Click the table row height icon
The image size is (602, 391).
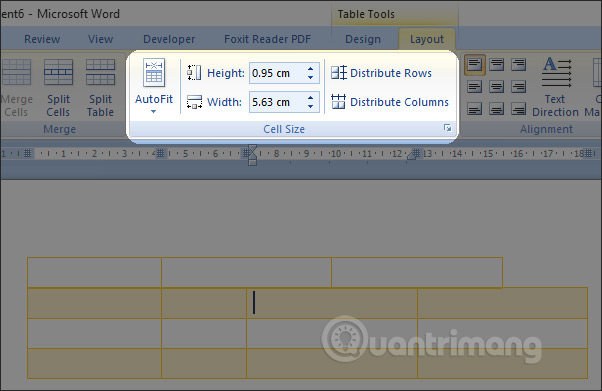[194, 73]
